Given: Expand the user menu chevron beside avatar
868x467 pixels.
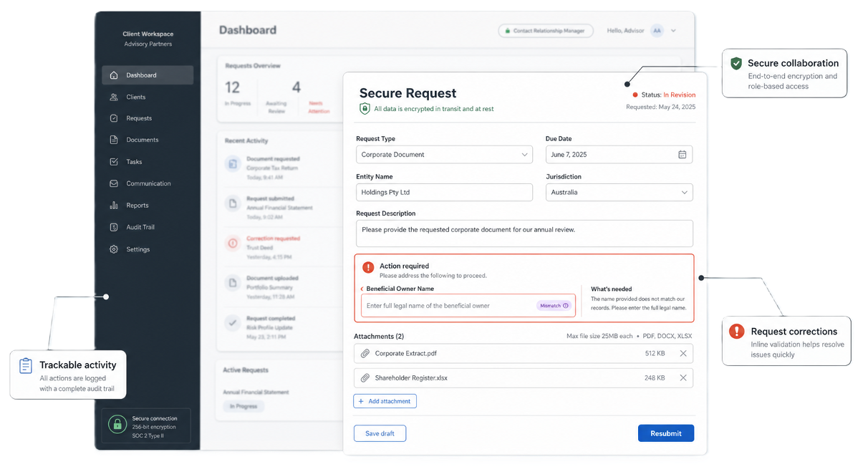Looking at the screenshot, I should 673,31.
